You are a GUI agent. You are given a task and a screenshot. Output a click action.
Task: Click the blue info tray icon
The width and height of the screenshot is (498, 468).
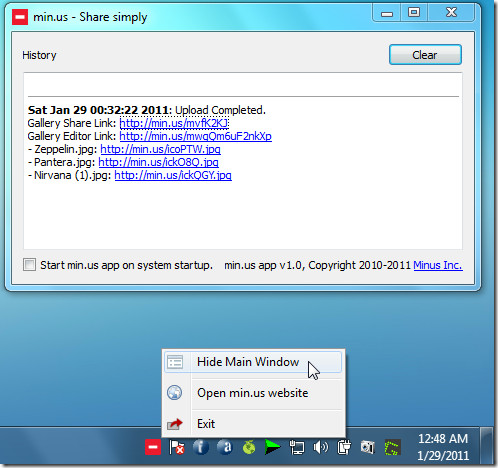[x=201, y=447]
